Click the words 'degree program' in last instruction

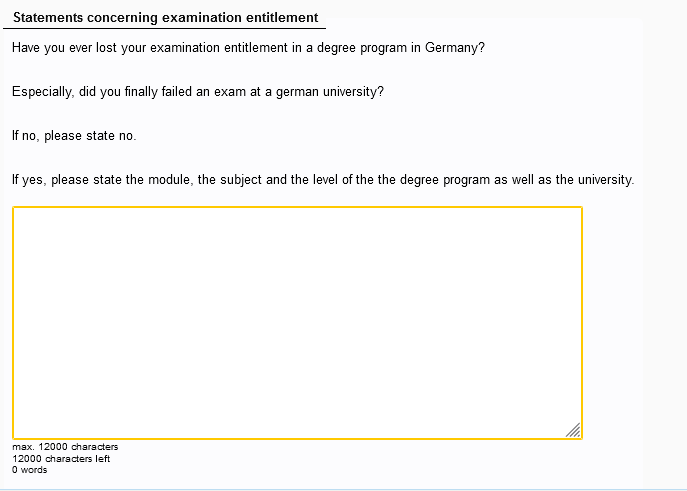[445, 180]
